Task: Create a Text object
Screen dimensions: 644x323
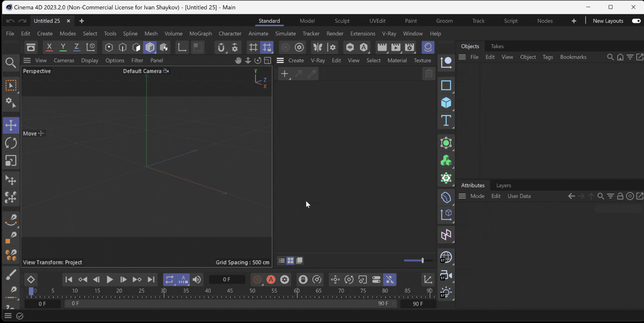Action: tap(446, 121)
